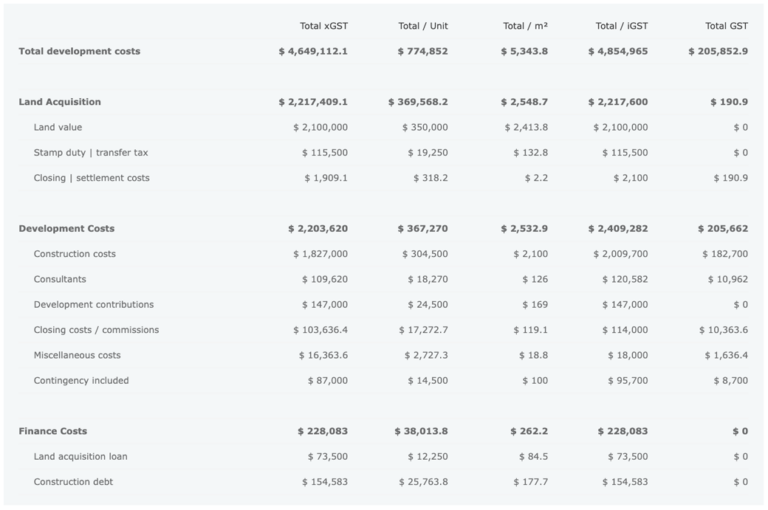This screenshot has height=510, width=768.
Task: Select the Total development costs row label
Action: [x=79, y=51]
